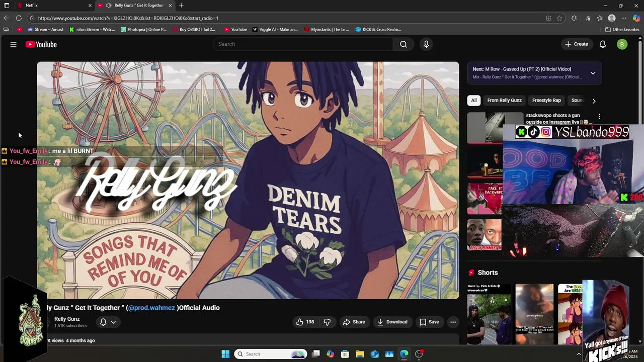644x362 pixels.
Task: Dislike the video with thumbs down
Action: tap(327, 322)
